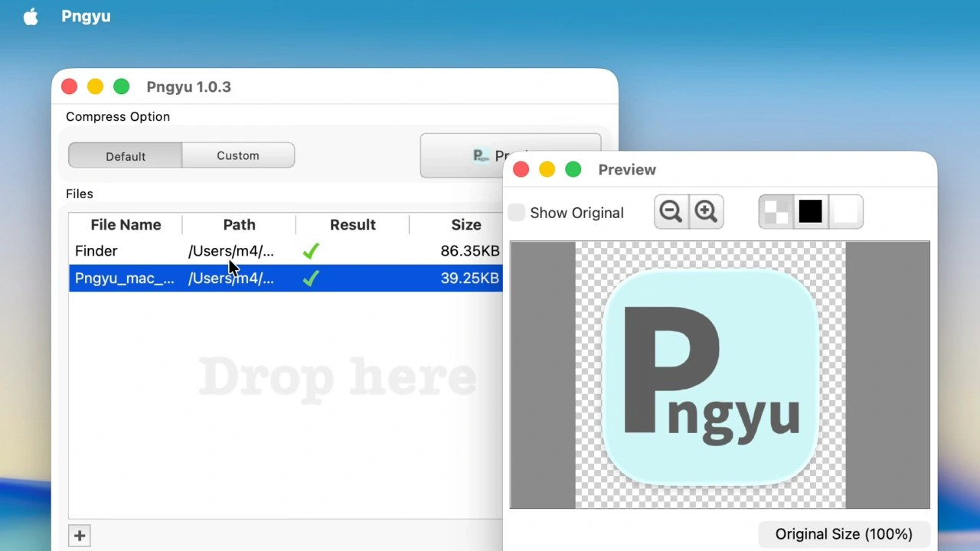Click the Original Size (100%) button
980x551 pixels.
[x=844, y=534]
